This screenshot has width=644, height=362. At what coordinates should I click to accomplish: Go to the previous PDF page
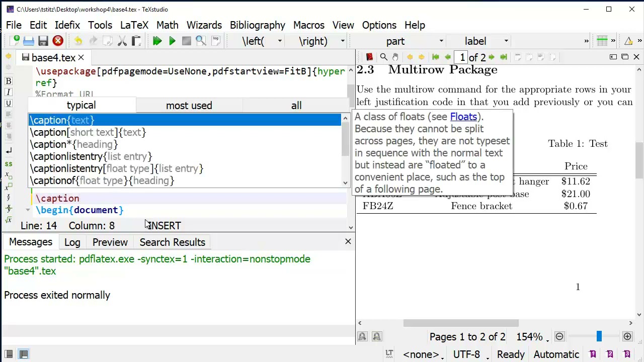click(448, 57)
